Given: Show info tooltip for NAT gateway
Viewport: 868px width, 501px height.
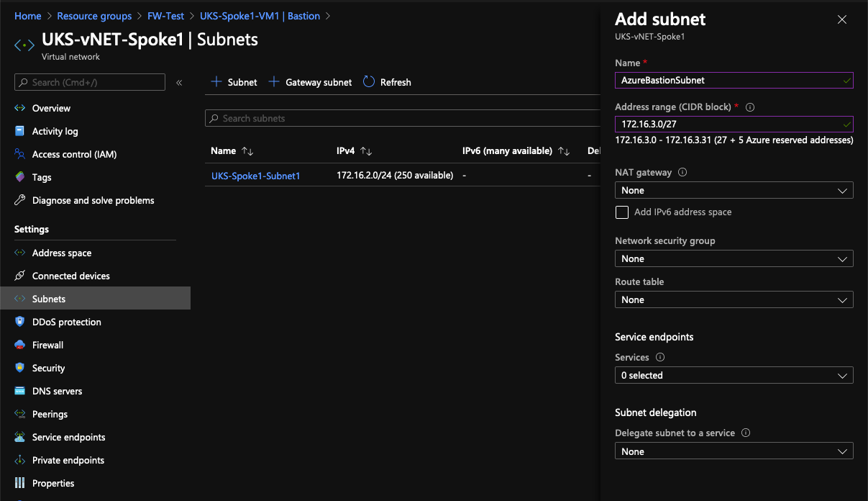Looking at the screenshot, I should tap(682, 173).
